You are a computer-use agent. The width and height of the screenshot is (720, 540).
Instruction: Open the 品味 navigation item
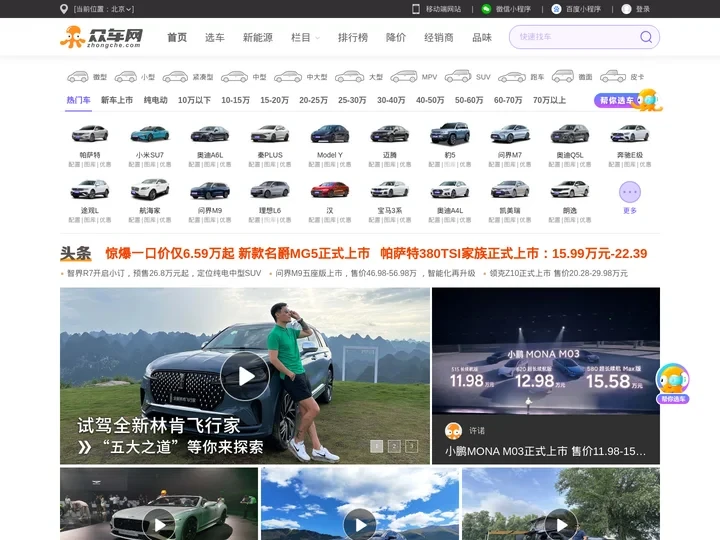pyautogui.click(x=482, y=37)
